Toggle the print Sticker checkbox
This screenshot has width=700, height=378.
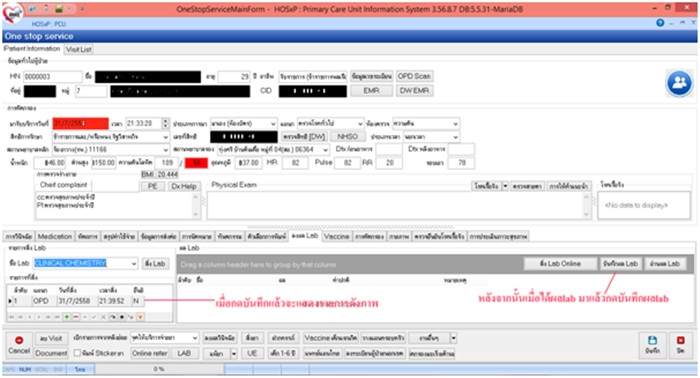click(77, 353)
